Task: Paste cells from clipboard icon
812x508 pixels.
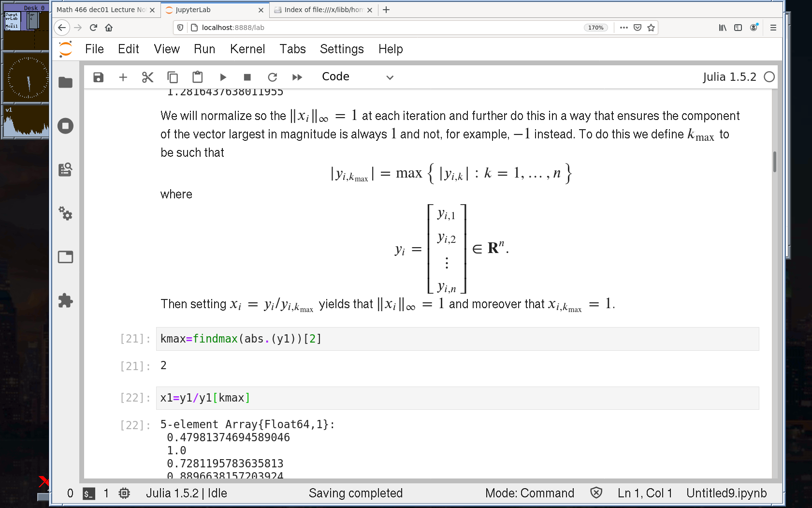Action: [197, 77]
